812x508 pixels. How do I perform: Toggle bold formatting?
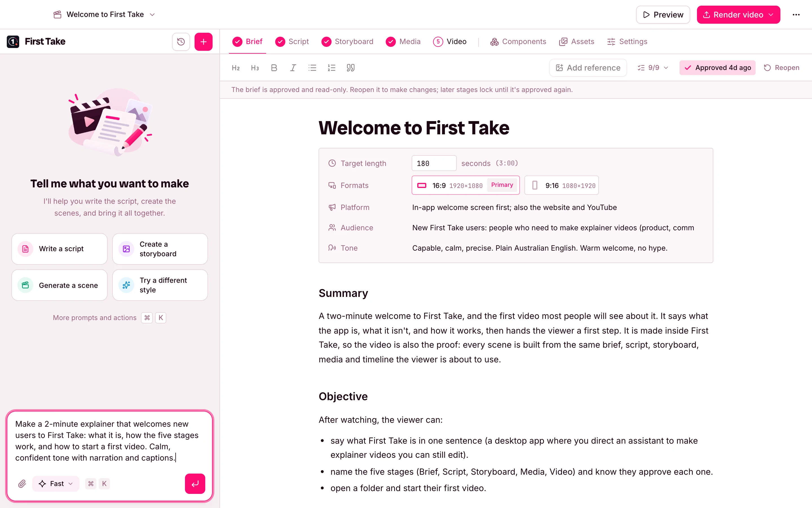tap(274, 68)
